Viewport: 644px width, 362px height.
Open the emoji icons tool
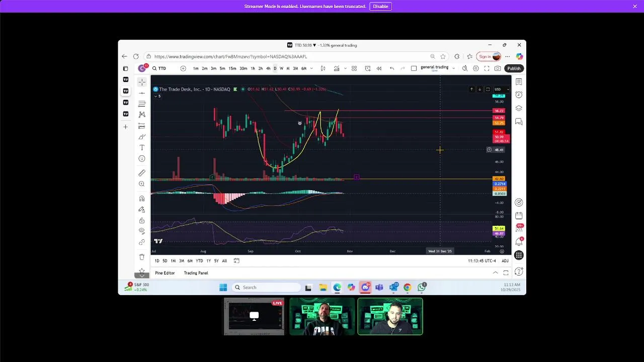tap(142, 158)
